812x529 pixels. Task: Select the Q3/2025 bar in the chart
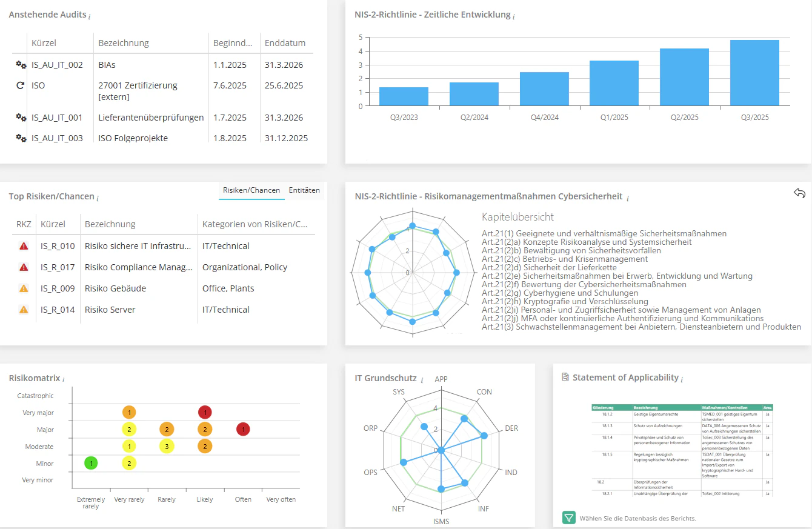pyautogui.click(x=754, y=73)
